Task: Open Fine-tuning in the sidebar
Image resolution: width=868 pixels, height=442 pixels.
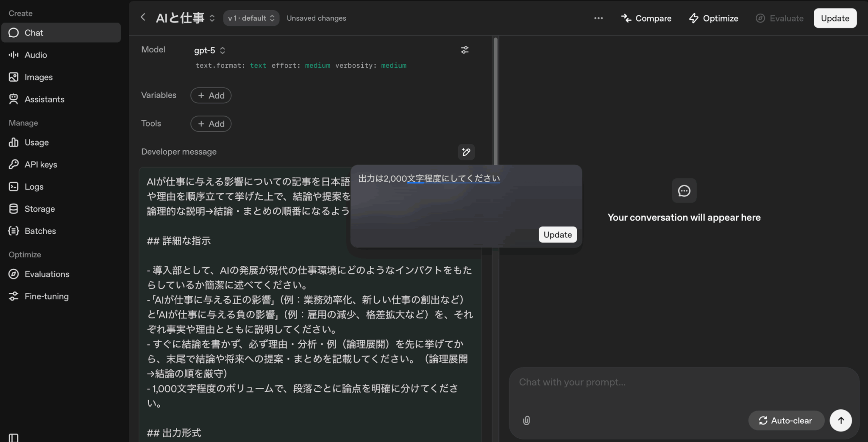Action: tap(46, 296)
